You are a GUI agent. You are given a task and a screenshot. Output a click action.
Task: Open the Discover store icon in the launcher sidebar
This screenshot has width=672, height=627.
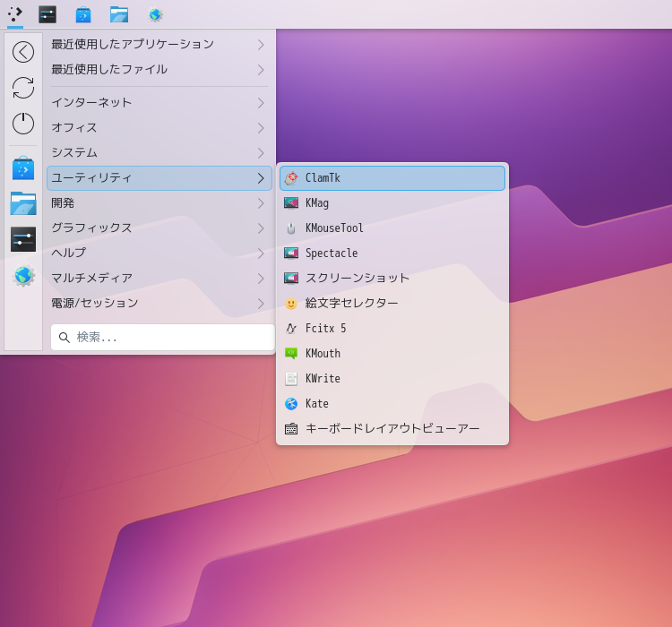(x=23, y=168)
